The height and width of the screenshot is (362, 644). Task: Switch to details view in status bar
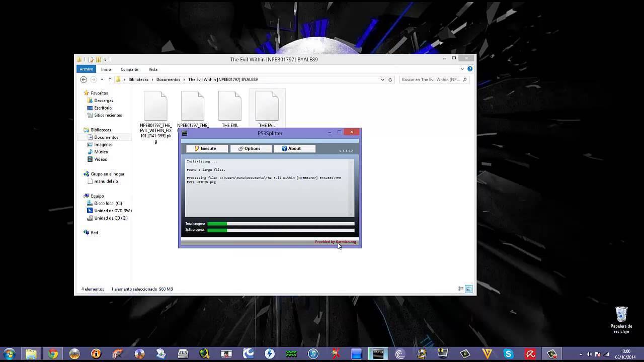tap(460, 289)
